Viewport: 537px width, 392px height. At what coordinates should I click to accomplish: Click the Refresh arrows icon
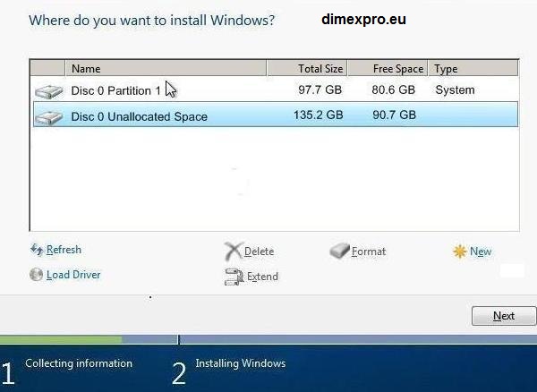pos(37,249)
